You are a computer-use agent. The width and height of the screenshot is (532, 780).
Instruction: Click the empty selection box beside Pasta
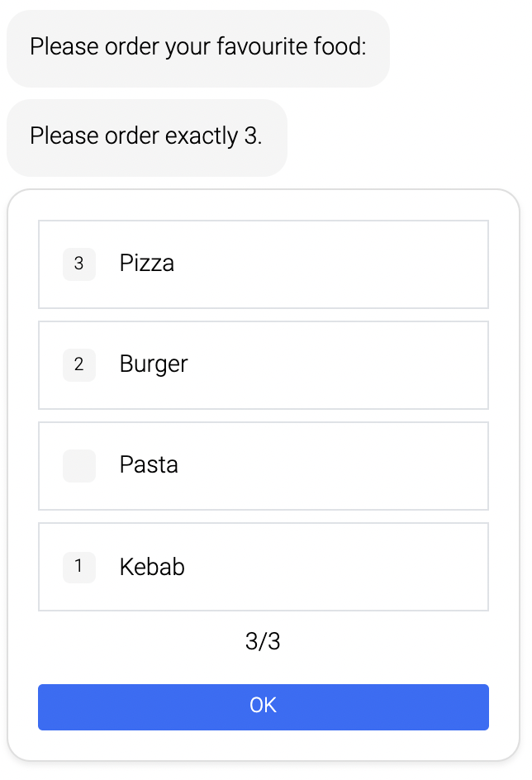78,465
